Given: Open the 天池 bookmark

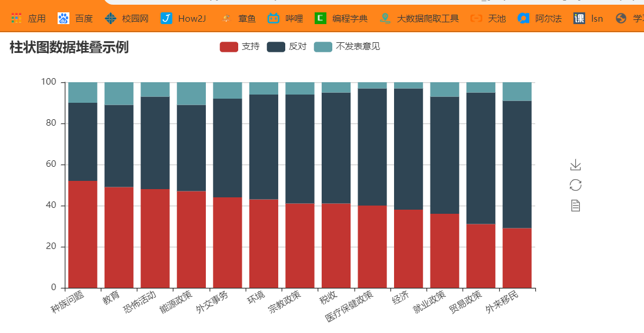Looking at the screenshot, I should coord(488,18).
